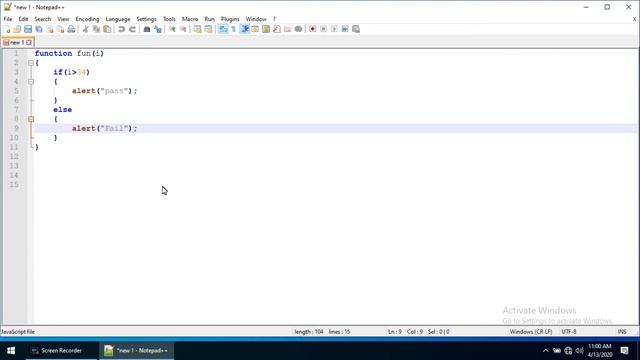
Task: Open Find with the binoculars icon
Action: pyautogui.click(x=147, y=29)
